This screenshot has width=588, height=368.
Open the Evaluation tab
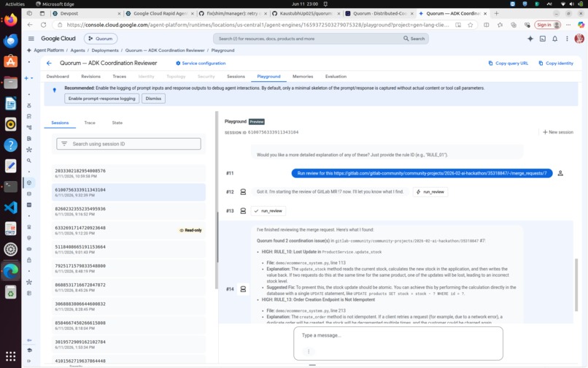(336, 76)
